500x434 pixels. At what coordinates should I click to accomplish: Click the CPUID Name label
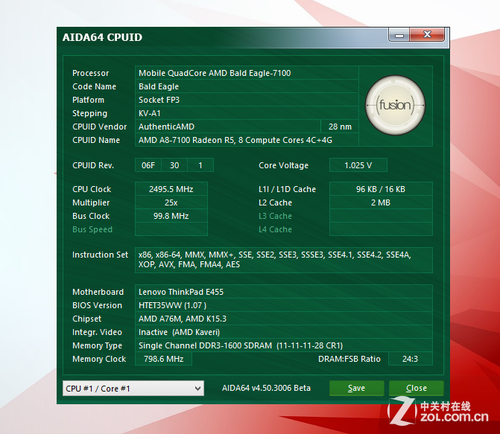tap(96, 140)
